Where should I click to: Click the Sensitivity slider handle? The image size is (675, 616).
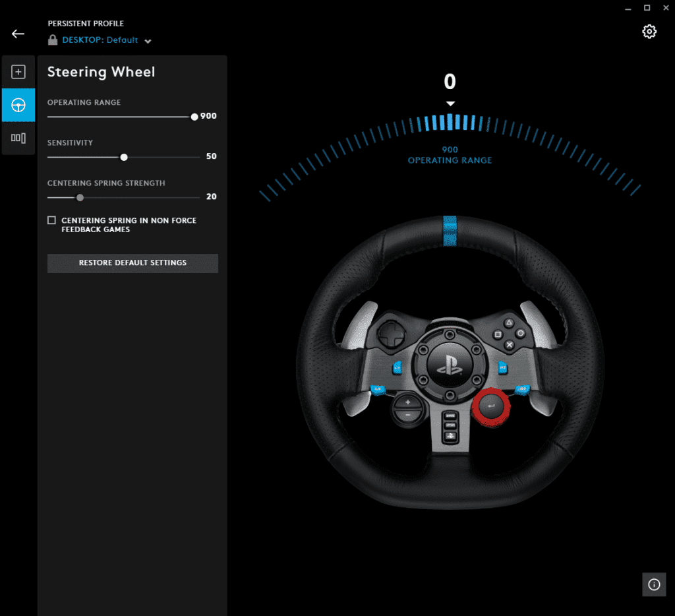coord(124,157)
